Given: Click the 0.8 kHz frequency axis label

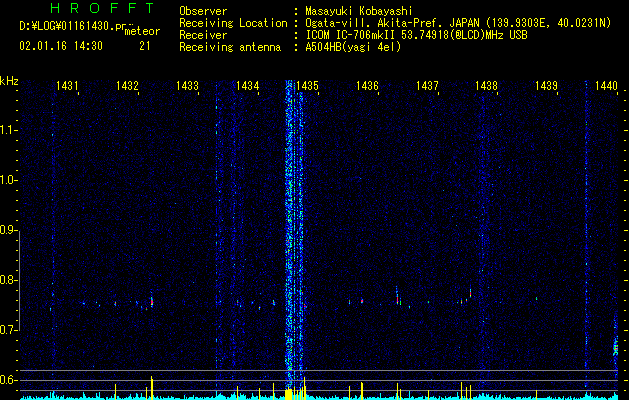Looking at the screenshot, I should point(8,280).
